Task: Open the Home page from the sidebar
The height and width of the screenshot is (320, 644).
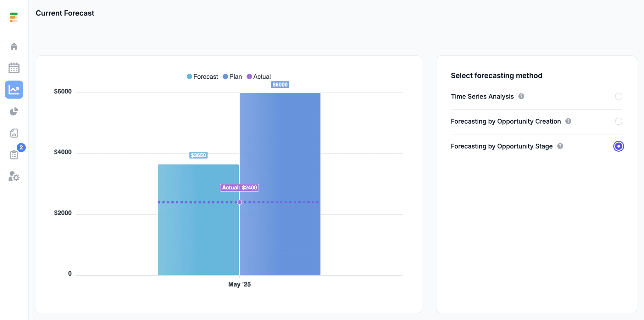Action: pyautogui.click(x=14, y=46)
